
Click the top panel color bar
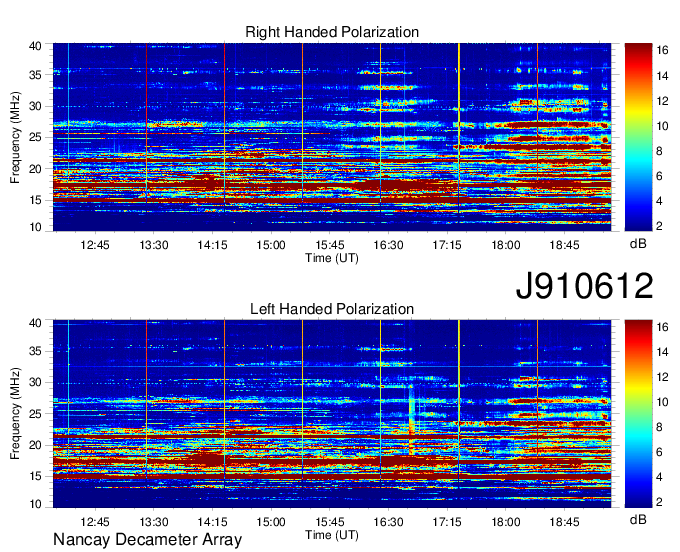[638, 137]
